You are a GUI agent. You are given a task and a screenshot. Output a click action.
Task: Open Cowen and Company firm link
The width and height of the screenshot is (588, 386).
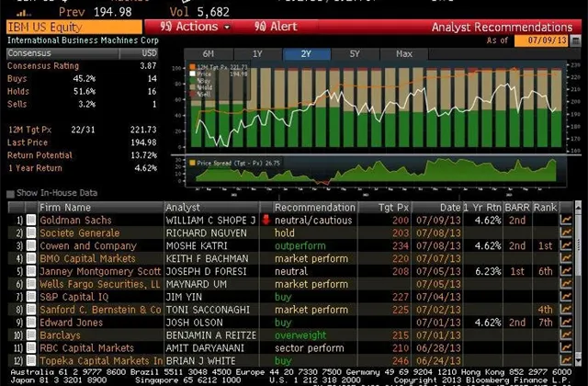tap(88, 245)
